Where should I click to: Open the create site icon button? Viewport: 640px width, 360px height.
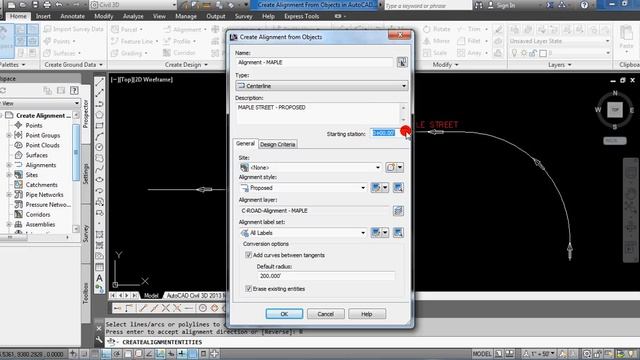pyautogui.click(x=391, y=167)
